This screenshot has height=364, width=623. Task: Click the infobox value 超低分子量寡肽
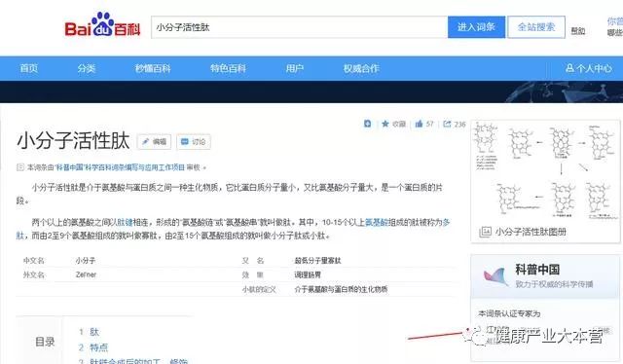pos(317,260)
